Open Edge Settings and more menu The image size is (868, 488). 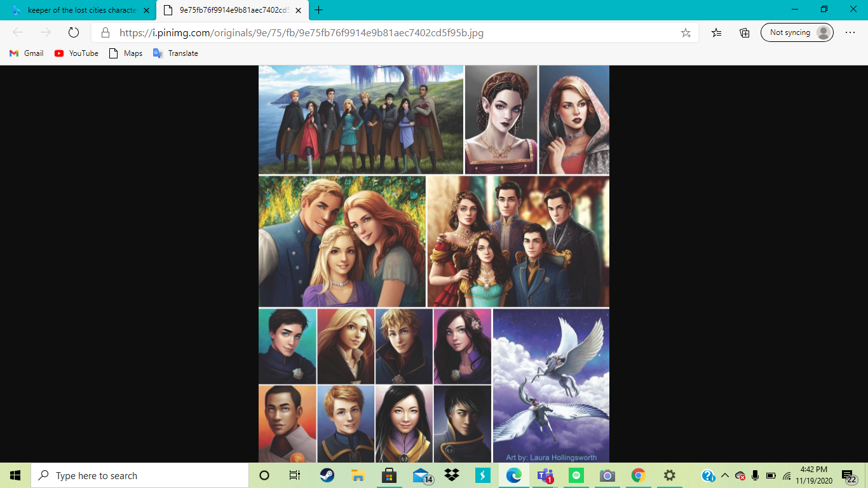click(x=850, y=32)
